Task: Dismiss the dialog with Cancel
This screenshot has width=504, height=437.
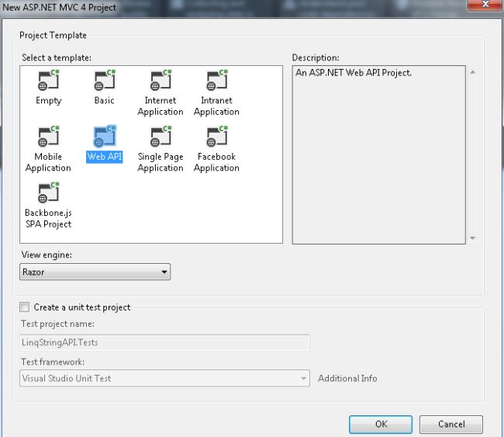Action: pyautogui.click(x=451, y=424)
